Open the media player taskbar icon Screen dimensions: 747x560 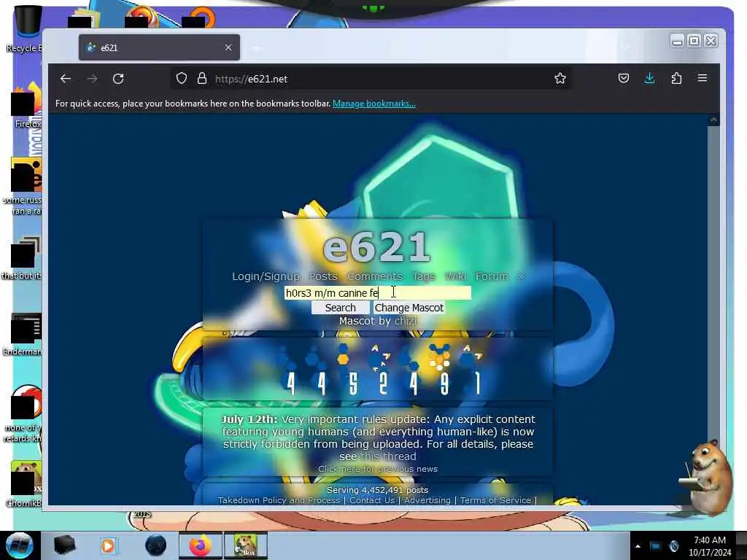108,545
